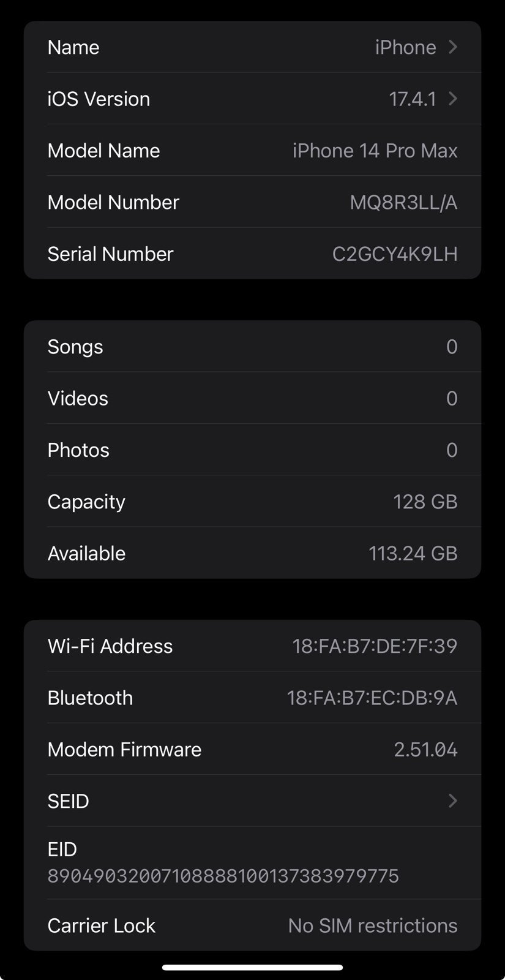Select the Name label
This screenshot has height=980, width=505.
point(73,47)
